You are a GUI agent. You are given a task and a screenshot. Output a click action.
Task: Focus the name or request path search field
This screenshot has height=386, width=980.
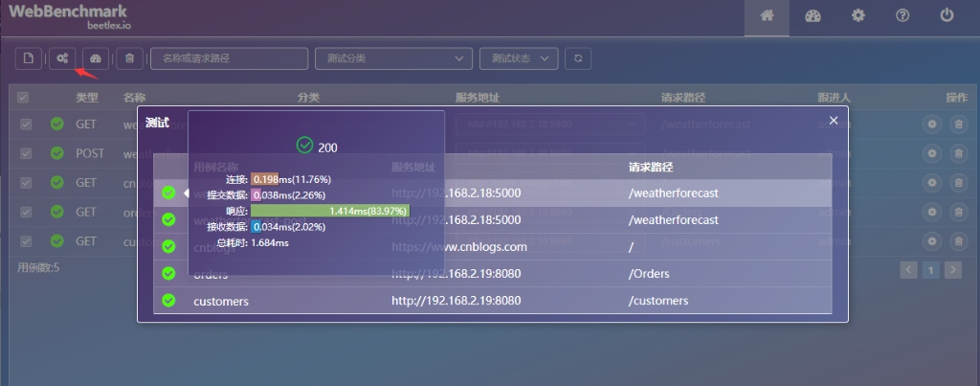(230, 58)
